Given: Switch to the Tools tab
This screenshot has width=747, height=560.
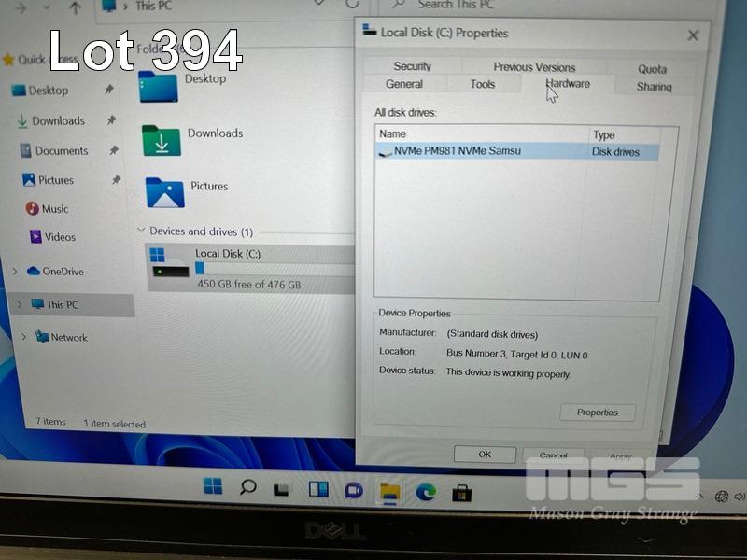Looking at the screenshot, I should pos(483,84).
